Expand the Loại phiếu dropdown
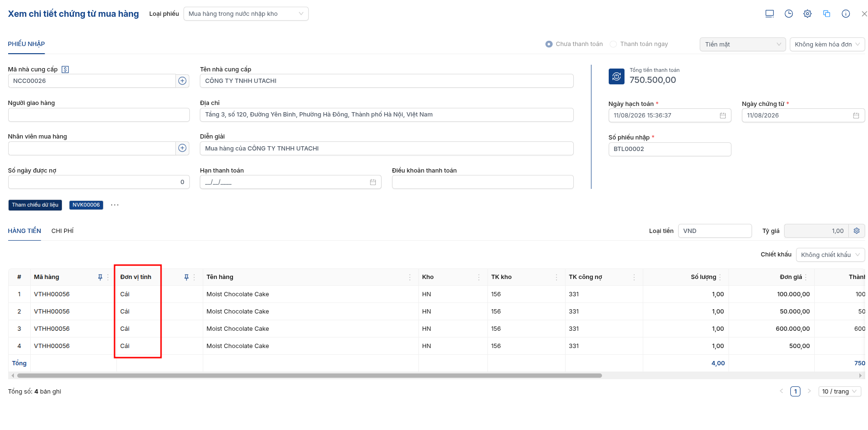The image size is (868, 430). click(246, 14)
